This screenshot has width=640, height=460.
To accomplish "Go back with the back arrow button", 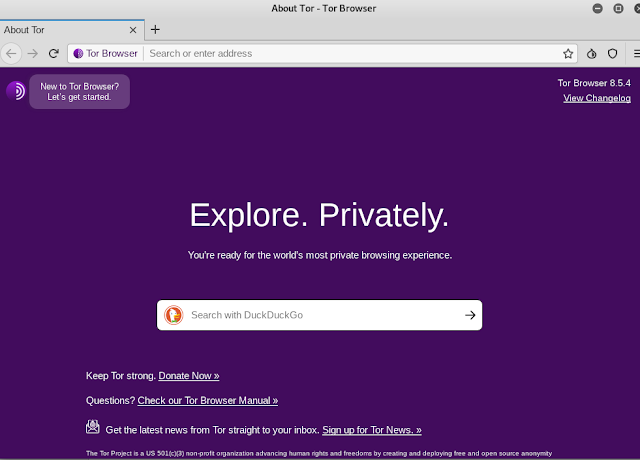I will tap(11, 53).
